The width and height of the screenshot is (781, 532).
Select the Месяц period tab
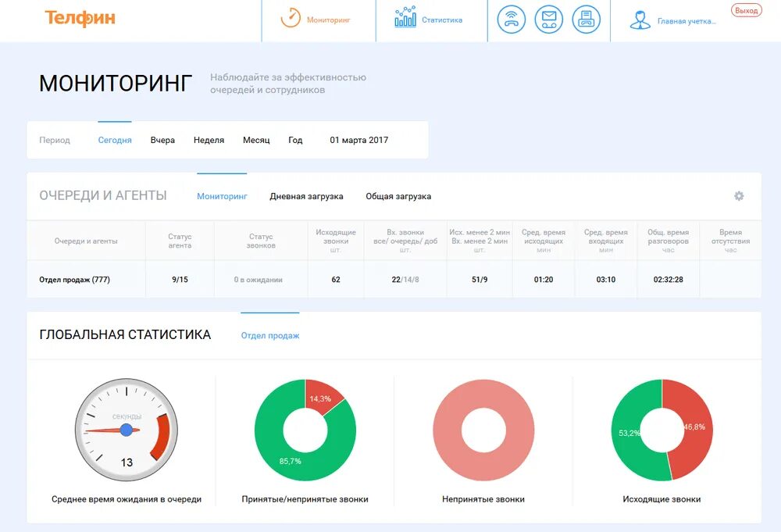pyautogui.click(x=256, y=140)
